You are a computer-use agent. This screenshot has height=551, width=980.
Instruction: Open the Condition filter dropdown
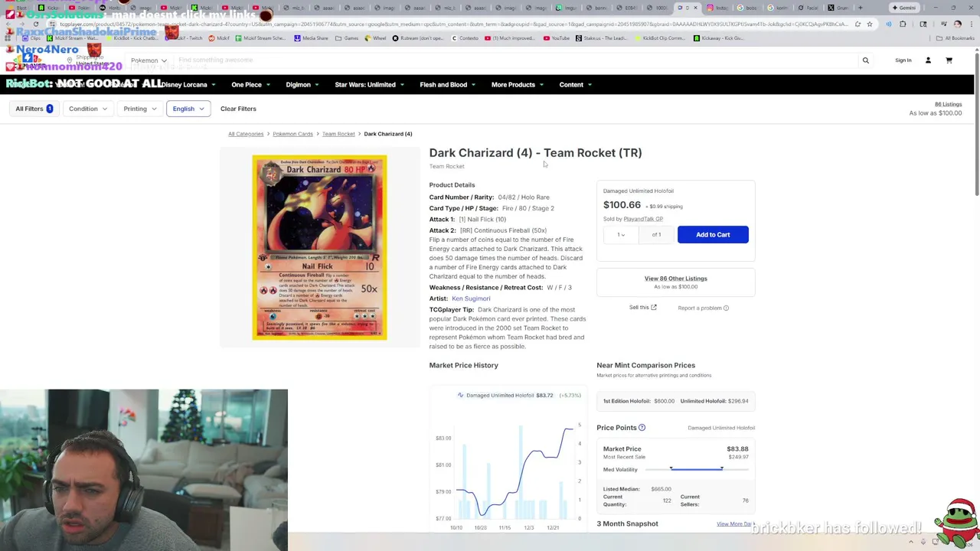[87, 109]
